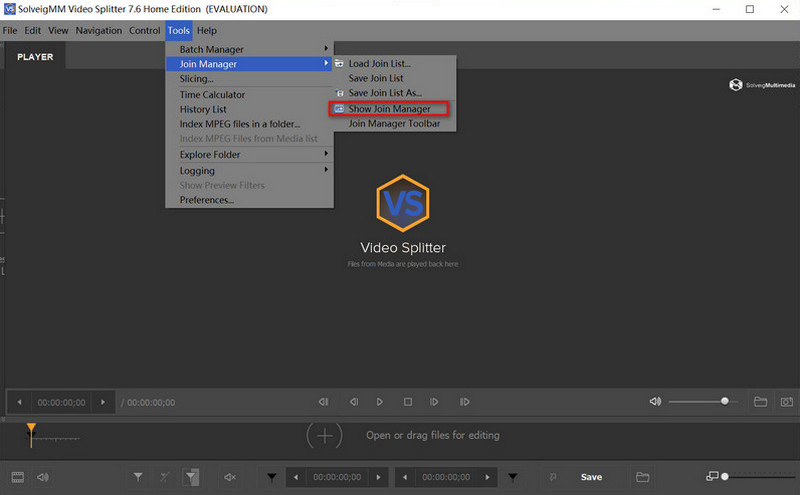This screenshot has width=800, height=495.
Task: Click the Save button
Action: tap(591, 477)
